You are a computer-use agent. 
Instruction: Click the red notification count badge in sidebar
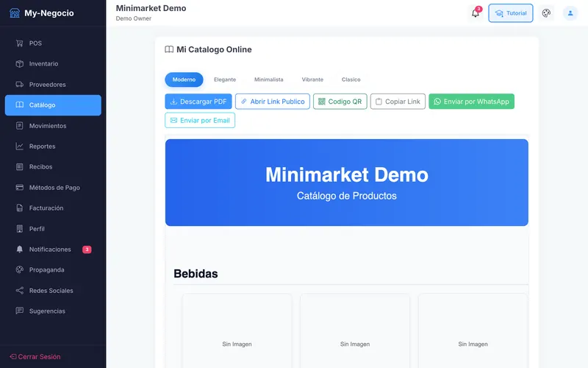coord(87,250)
